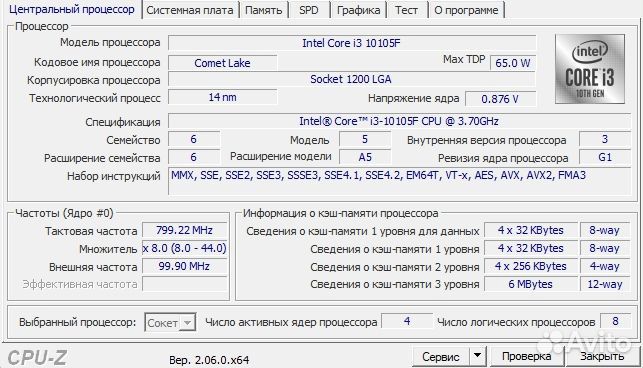This screenshot has width=643, height=368.
Task: Click the Набор инструкций label
Action: [x=114, y=176]
